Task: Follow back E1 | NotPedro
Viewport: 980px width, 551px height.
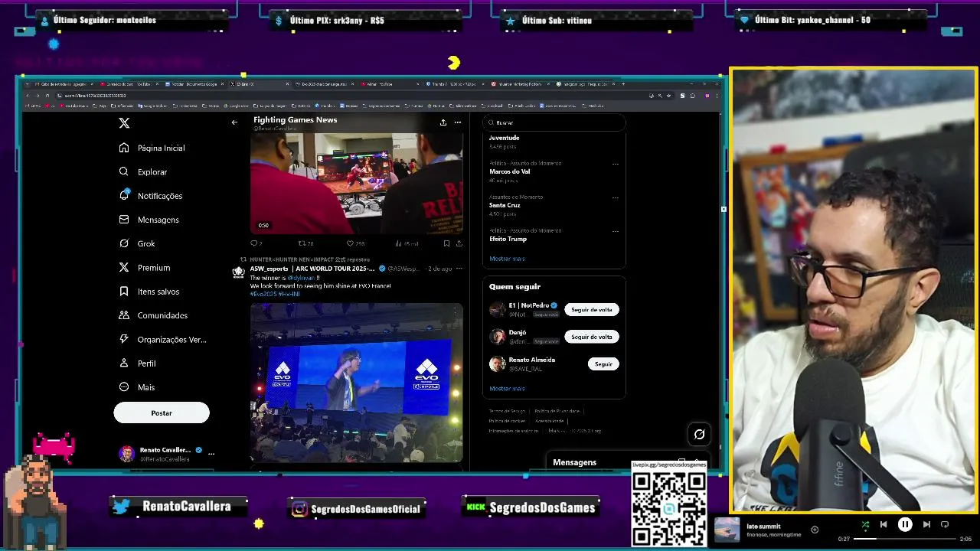Action: coord(592,310)
